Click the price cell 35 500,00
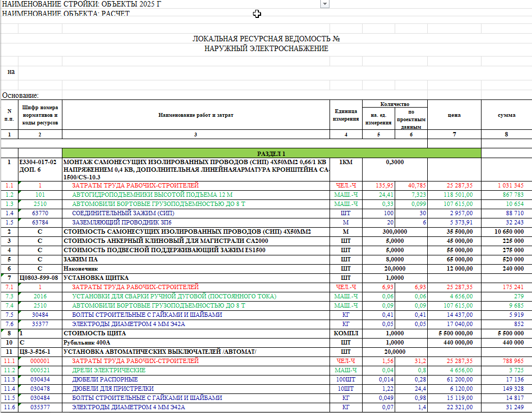This screenshot has width=532, height=413. click(x=454, y=231)
